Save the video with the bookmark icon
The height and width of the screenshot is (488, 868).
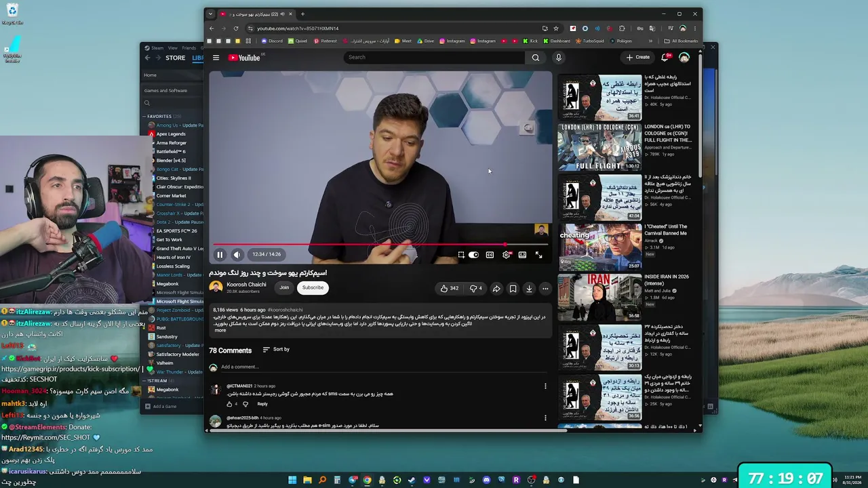[513, 289]
